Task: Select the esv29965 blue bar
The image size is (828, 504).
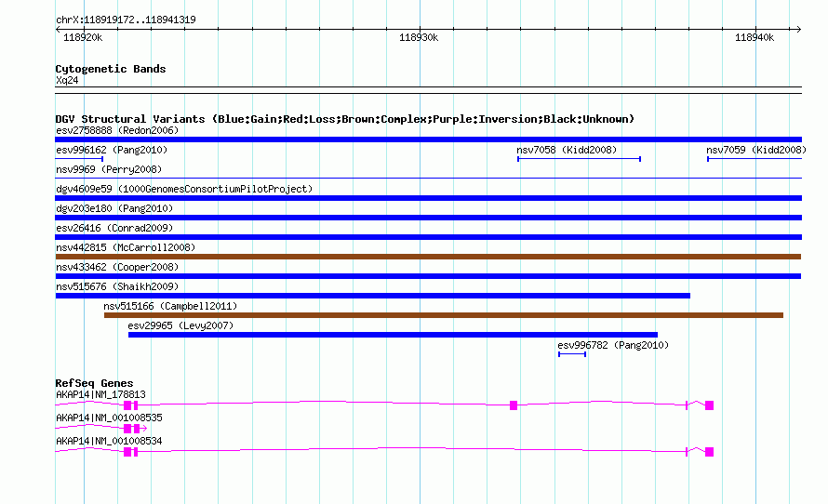Action: [393, 335]
